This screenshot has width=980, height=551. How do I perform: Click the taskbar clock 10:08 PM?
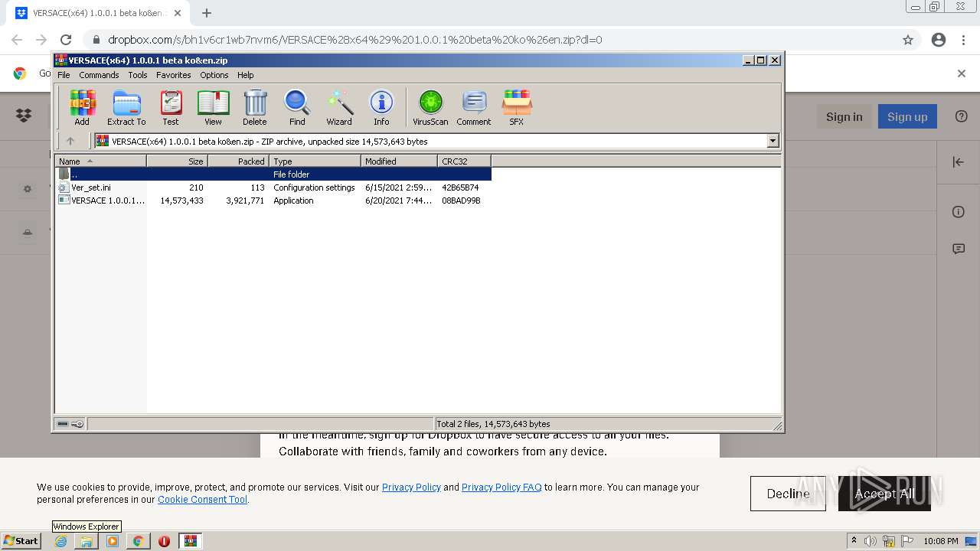tap(941, 541)
